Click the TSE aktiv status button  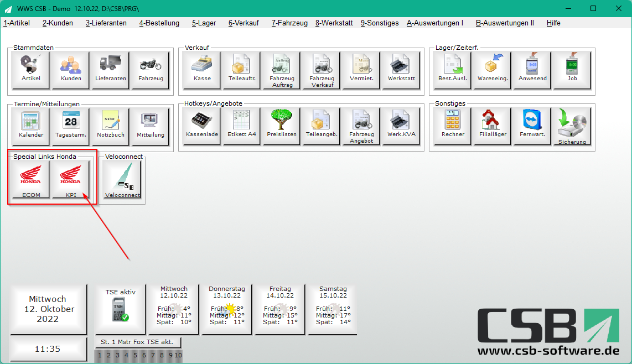tap(121, 309)
